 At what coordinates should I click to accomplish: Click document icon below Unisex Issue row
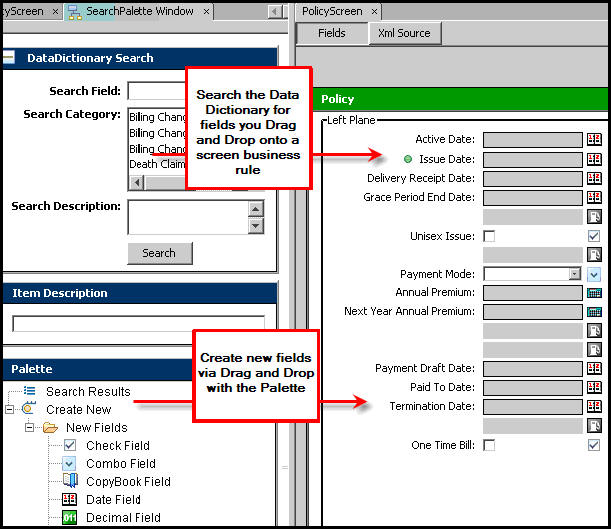(594, 255)
